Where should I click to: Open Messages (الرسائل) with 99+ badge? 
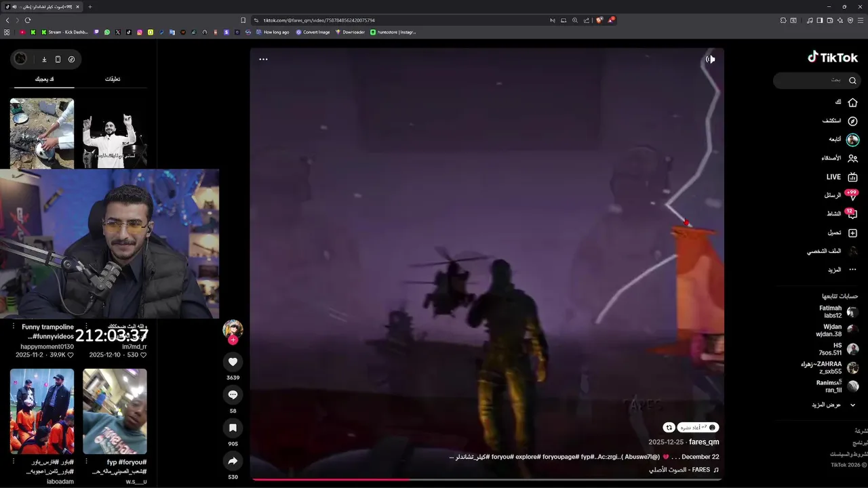[841, 195]
